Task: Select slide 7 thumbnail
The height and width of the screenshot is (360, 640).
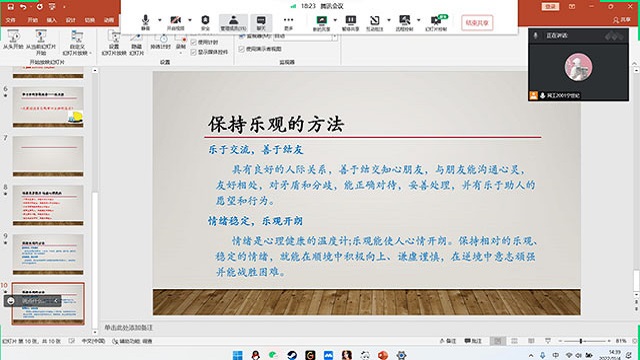Action: [48, 156]
